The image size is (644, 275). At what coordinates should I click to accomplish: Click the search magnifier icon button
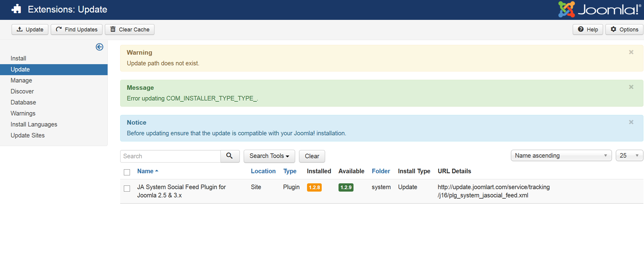pos(230,156)
